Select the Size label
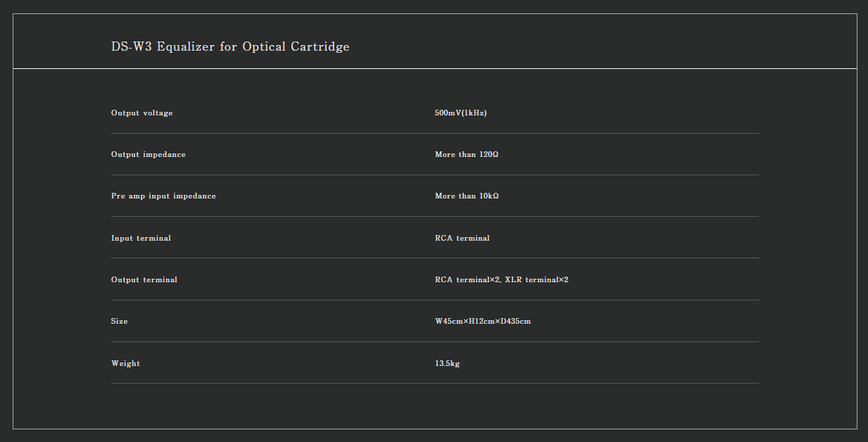 [x=120, y=322]
